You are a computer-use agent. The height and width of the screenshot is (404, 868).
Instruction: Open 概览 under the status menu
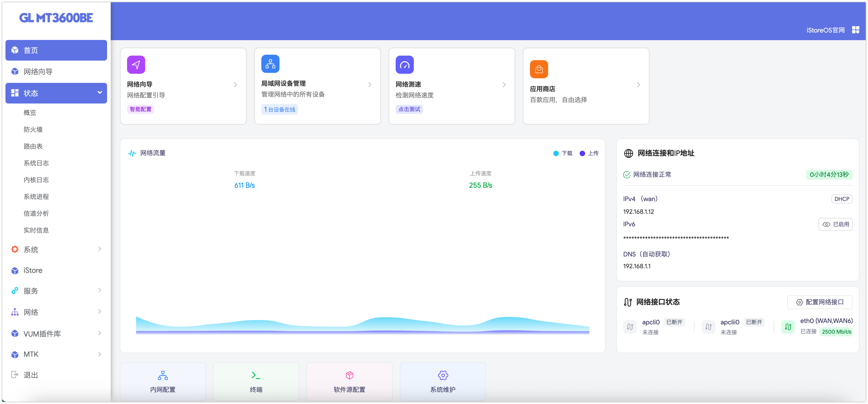30,113
